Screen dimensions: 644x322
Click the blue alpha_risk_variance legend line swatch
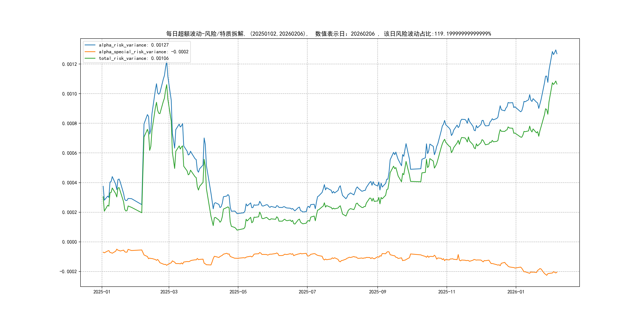click(90, 45)
